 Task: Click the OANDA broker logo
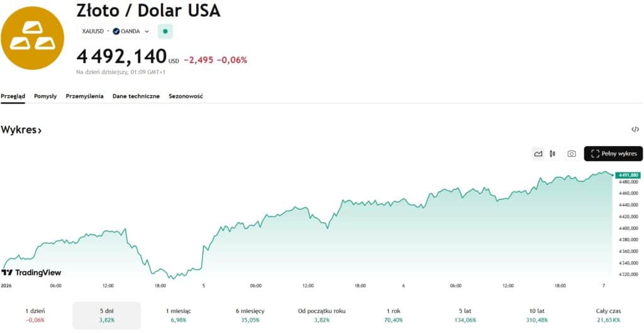(x=116, y=31)
